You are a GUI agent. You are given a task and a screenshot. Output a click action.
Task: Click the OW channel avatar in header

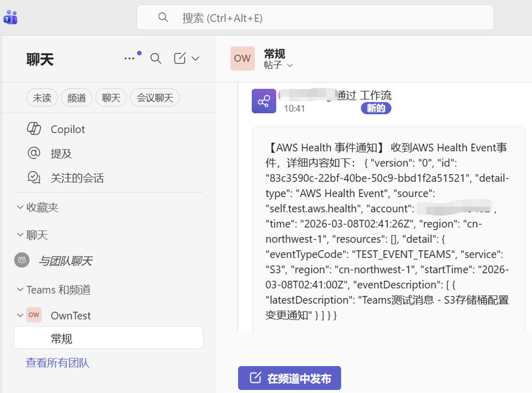(x=242, y=58)
